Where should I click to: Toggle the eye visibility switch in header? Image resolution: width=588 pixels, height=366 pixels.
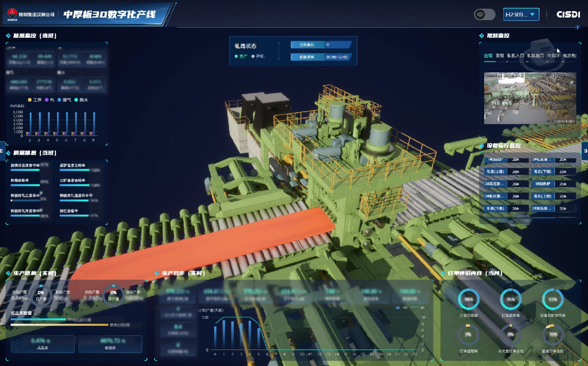point(484,14)
